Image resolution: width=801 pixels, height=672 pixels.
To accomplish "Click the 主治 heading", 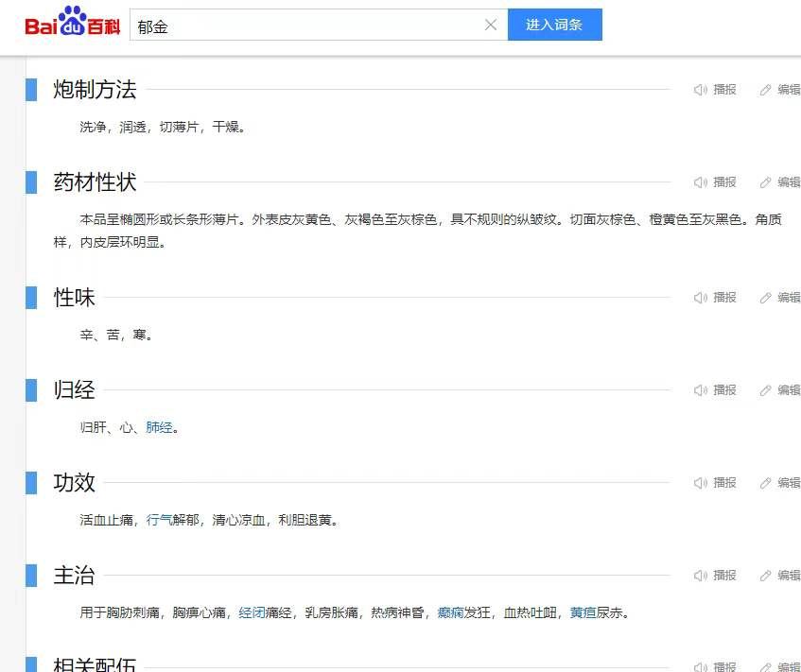I will [x=74, y=576].
